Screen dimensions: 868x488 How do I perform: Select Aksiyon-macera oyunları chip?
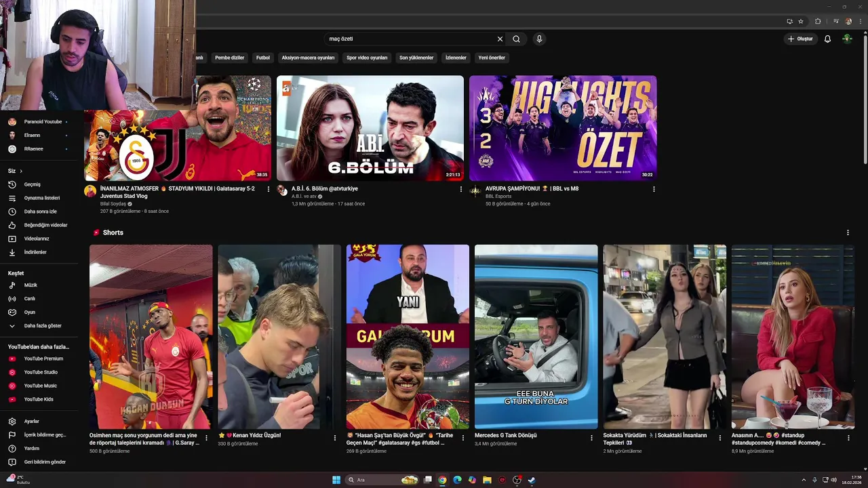308,58
